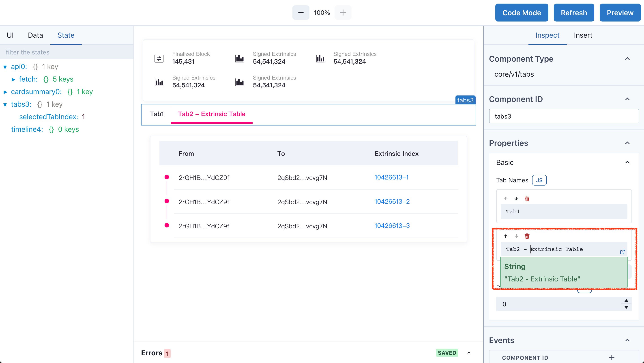The height and width of the screenshot is (363, 644).
Task: Switch to the UI tab
Action: (10, 35)
